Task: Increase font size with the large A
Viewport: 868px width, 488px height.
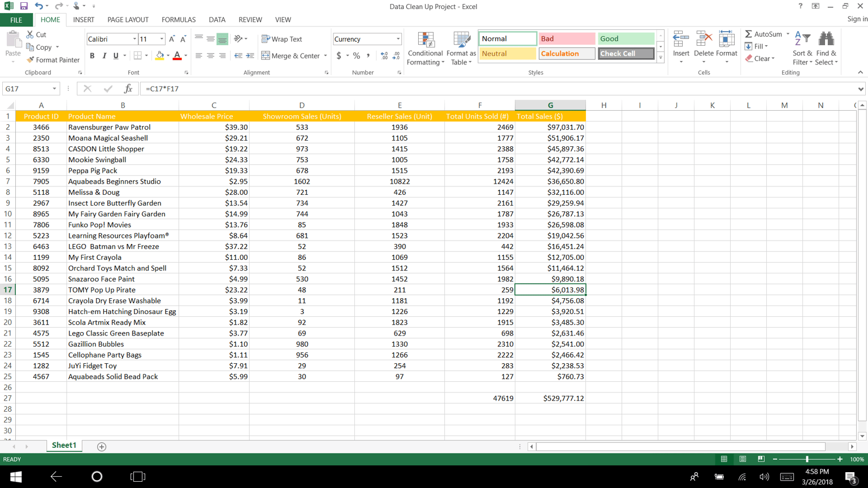Action: click(x=172, y=39)
